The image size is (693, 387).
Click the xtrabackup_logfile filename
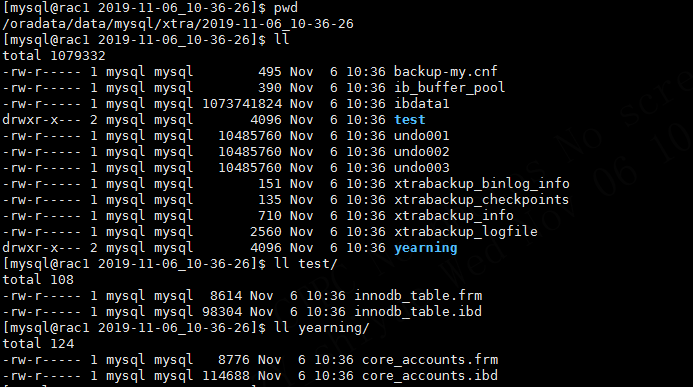tap(466, 231)
